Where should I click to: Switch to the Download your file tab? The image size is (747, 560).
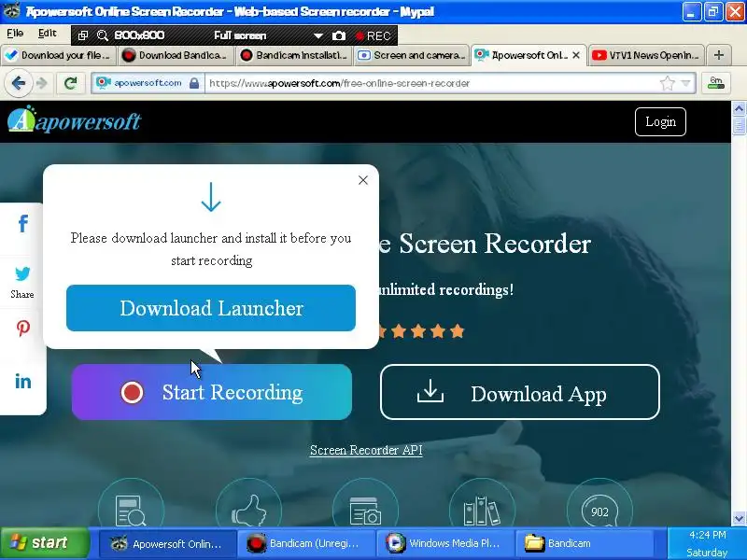[58, 55]
